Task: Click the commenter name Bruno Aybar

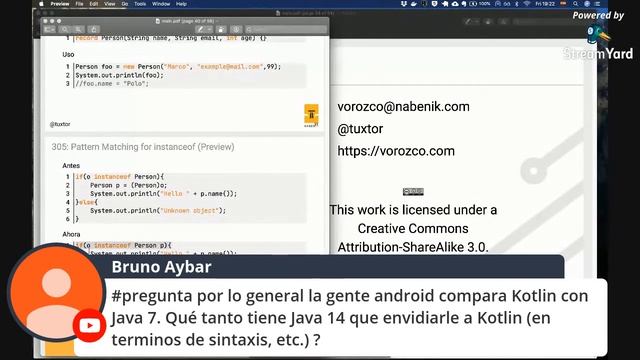Action: pos(161,267)
